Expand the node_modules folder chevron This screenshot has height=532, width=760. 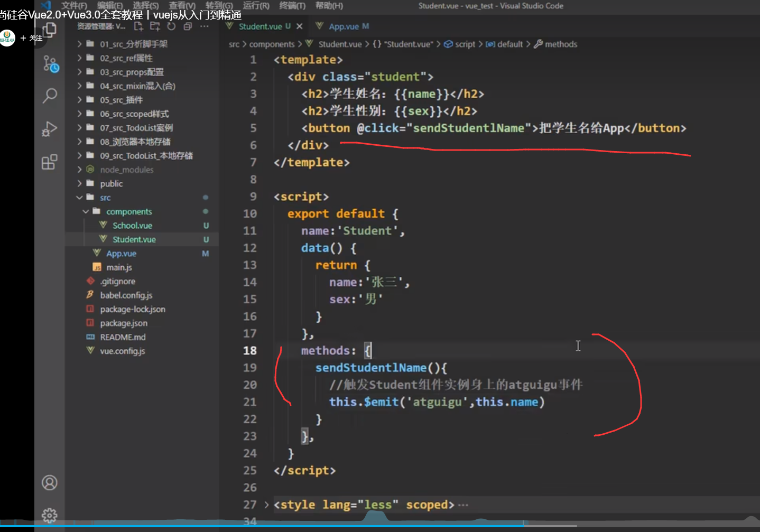[x=79, y=170]
